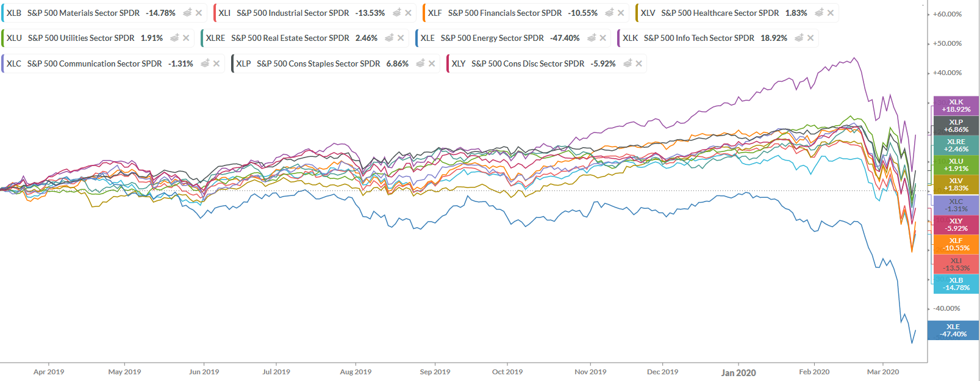Remove XLY Cons Disc Sector series

[638, 64]
